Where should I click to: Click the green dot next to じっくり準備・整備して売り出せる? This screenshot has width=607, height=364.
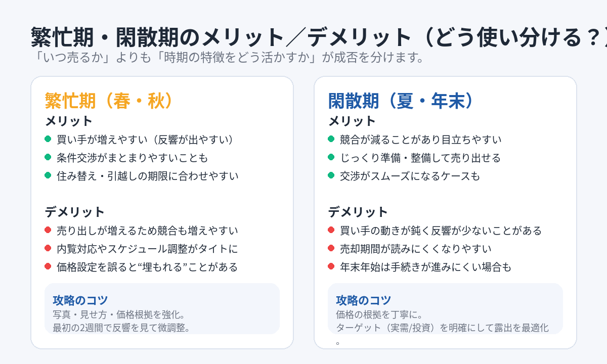(x=331, y=157)
